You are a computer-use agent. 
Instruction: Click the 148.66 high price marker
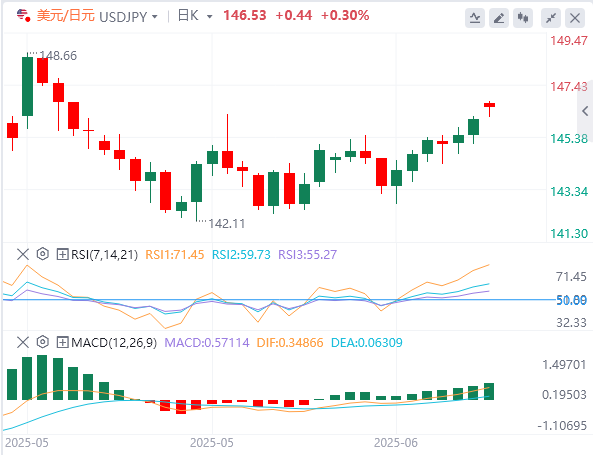pos(58,56)
